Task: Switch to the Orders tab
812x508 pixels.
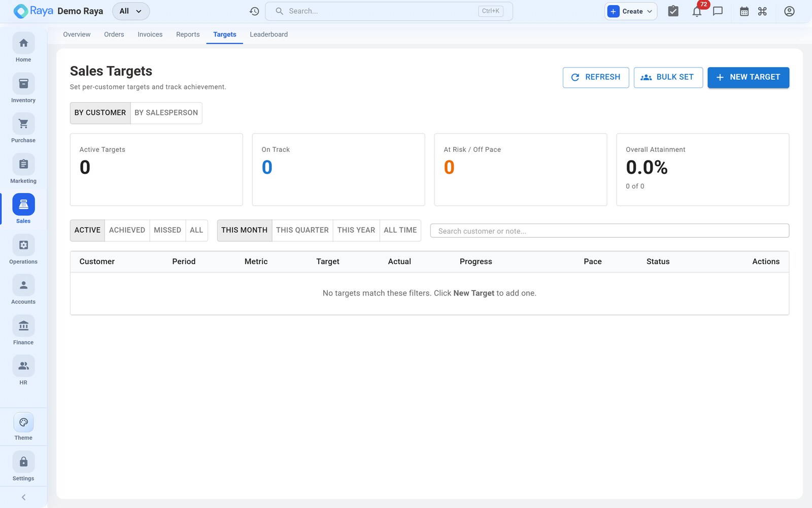Action: pos(114,35)
